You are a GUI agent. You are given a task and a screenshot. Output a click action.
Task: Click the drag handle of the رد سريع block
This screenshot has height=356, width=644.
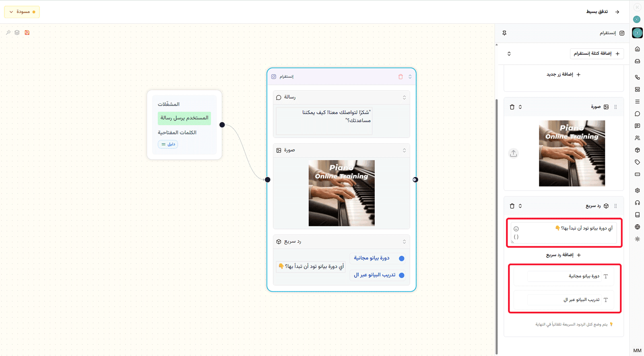[615, 206]
